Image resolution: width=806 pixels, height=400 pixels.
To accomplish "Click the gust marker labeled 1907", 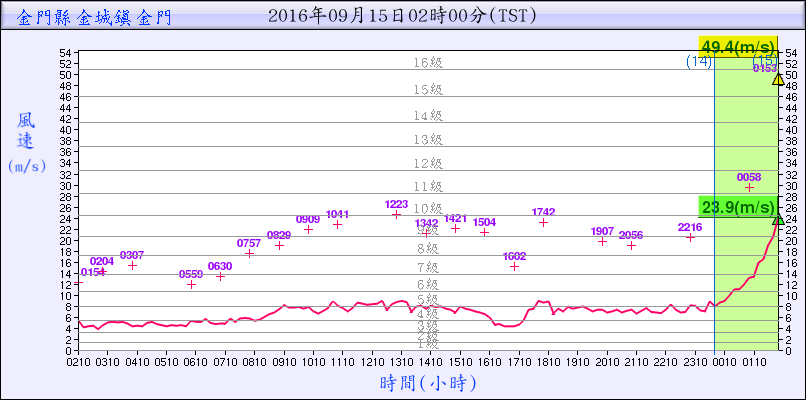I will pos(602,241).
